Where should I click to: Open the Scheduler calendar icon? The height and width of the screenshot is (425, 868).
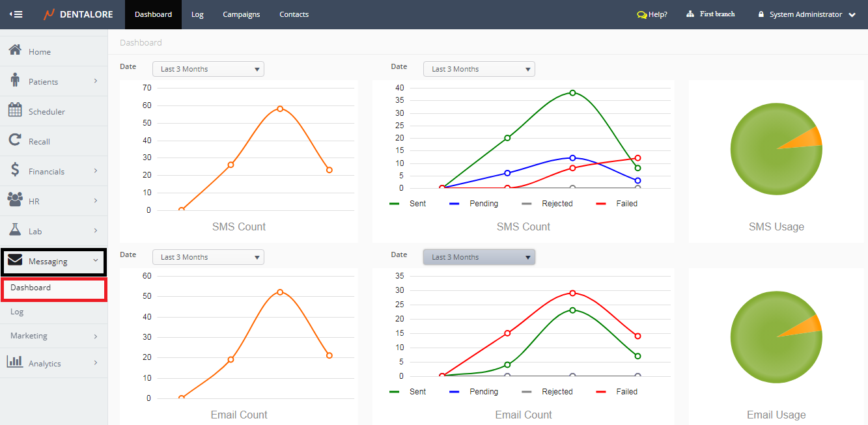pos(15,111)
